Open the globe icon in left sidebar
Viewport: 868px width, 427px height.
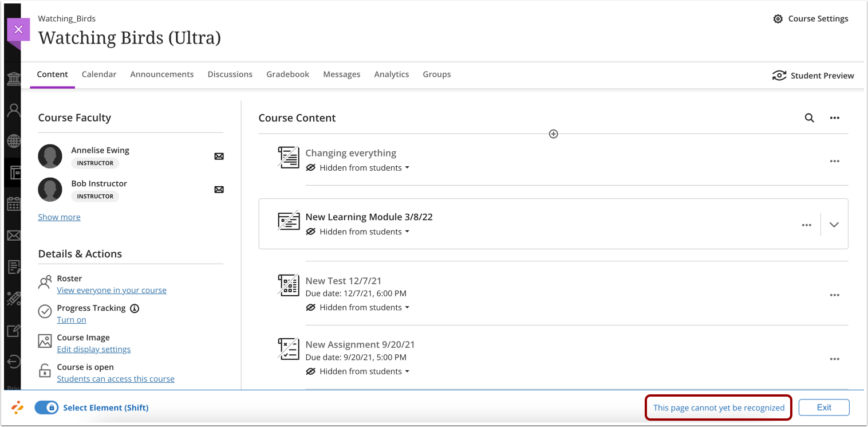tap(14, 141)
